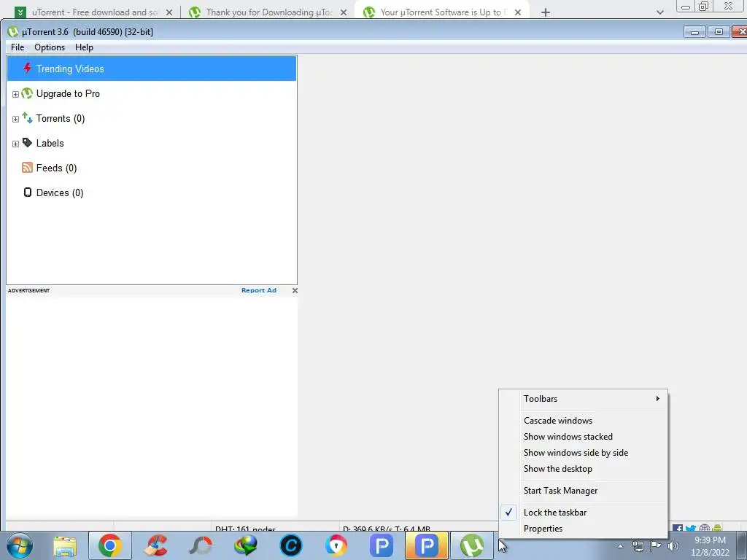Close the 'Thank you for Downloading' browser tab
Screen dimensions: 747x560
[344, 12]
